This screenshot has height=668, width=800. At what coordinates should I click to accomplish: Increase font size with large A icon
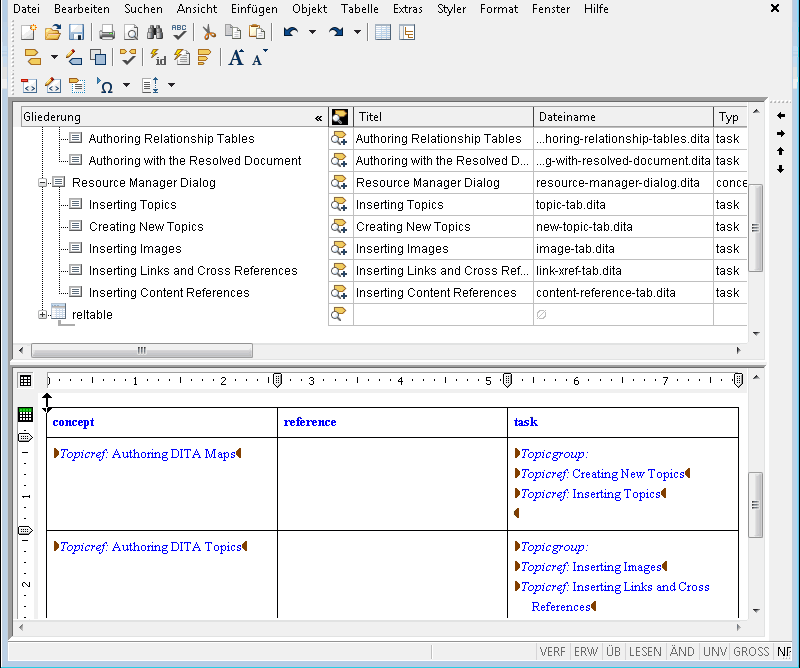pos(236,57)
